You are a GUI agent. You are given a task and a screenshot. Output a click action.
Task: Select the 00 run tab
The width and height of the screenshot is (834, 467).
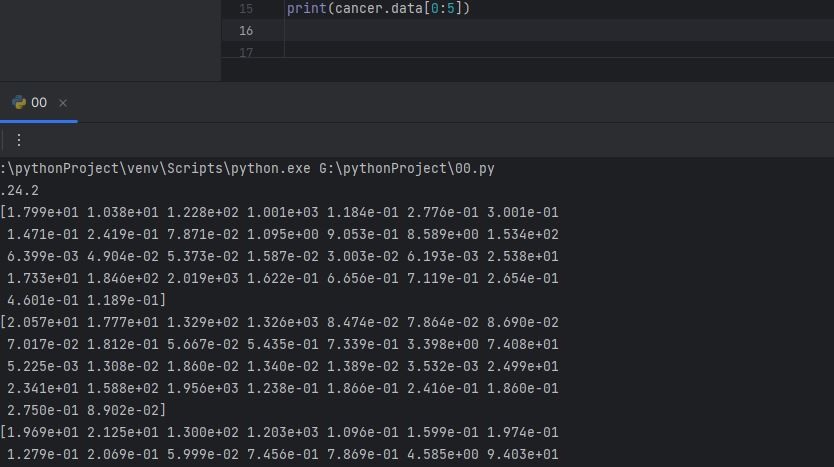click(x=39, y=103)
